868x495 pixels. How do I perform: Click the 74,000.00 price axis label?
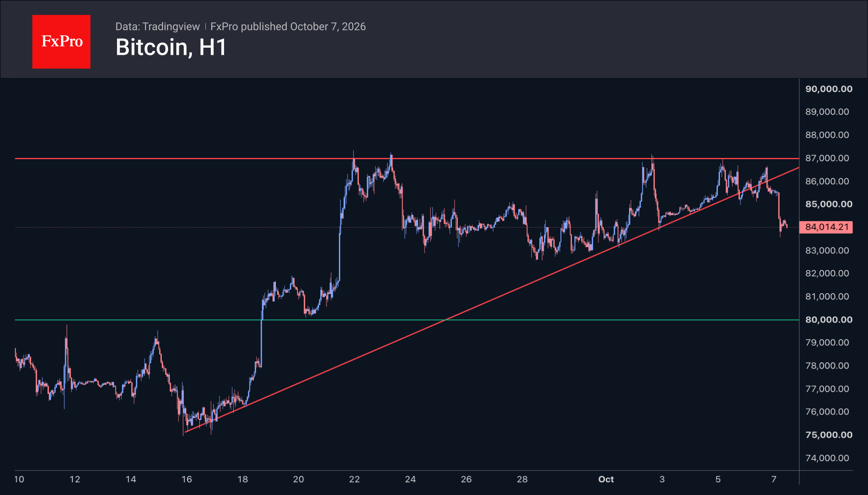(827, 458)
